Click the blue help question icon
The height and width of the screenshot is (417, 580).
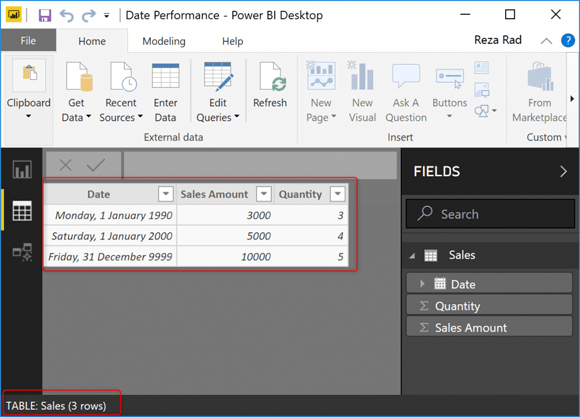coord(568,40)
